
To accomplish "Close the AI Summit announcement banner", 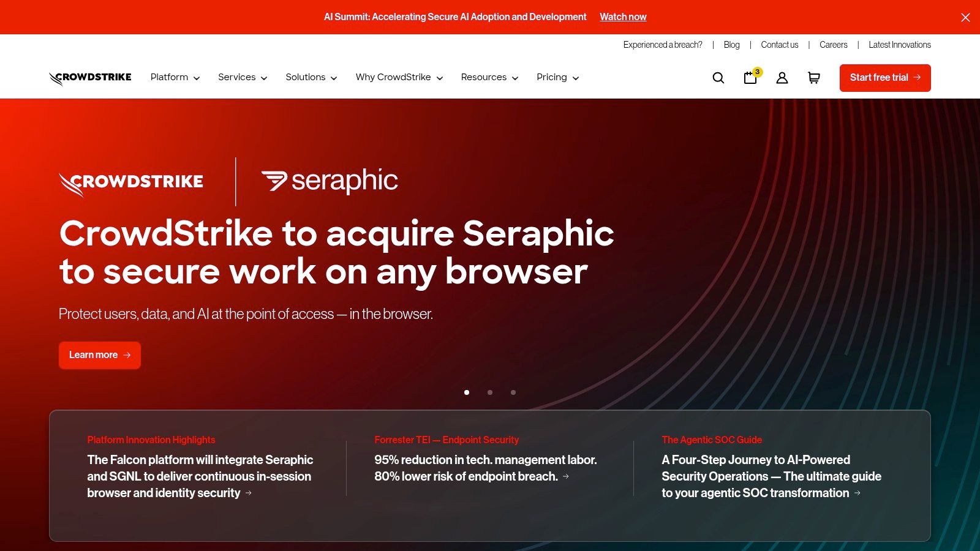I will [x=965, y=17].
